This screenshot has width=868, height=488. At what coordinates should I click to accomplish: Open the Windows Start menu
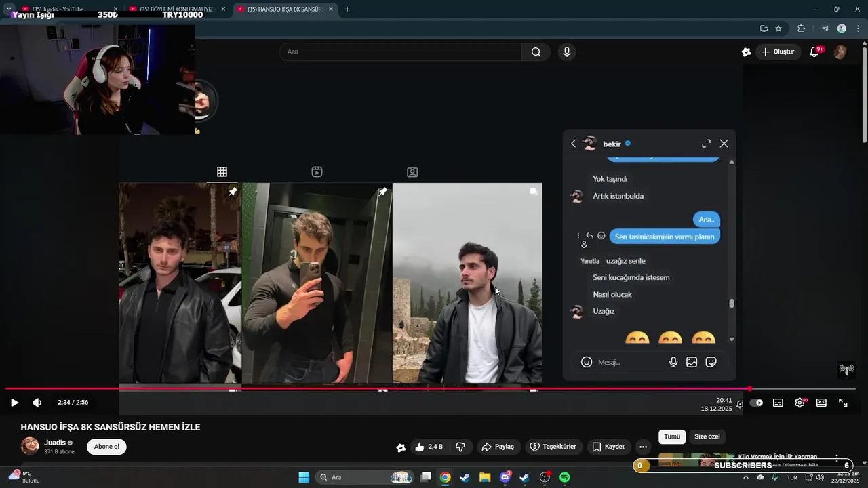coord(304,477)
